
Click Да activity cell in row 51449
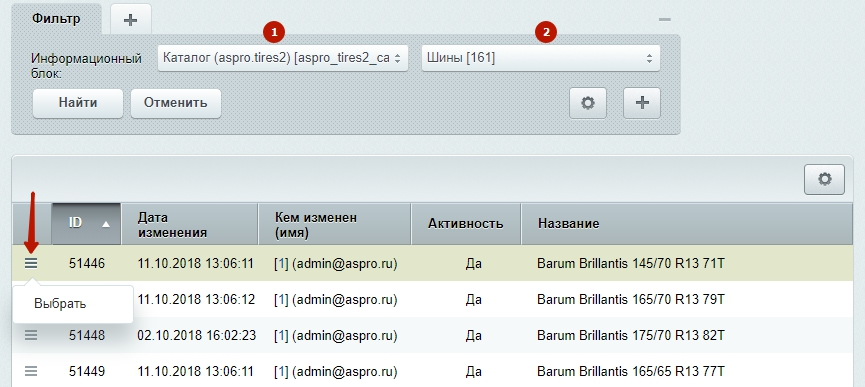coord(473,371)
